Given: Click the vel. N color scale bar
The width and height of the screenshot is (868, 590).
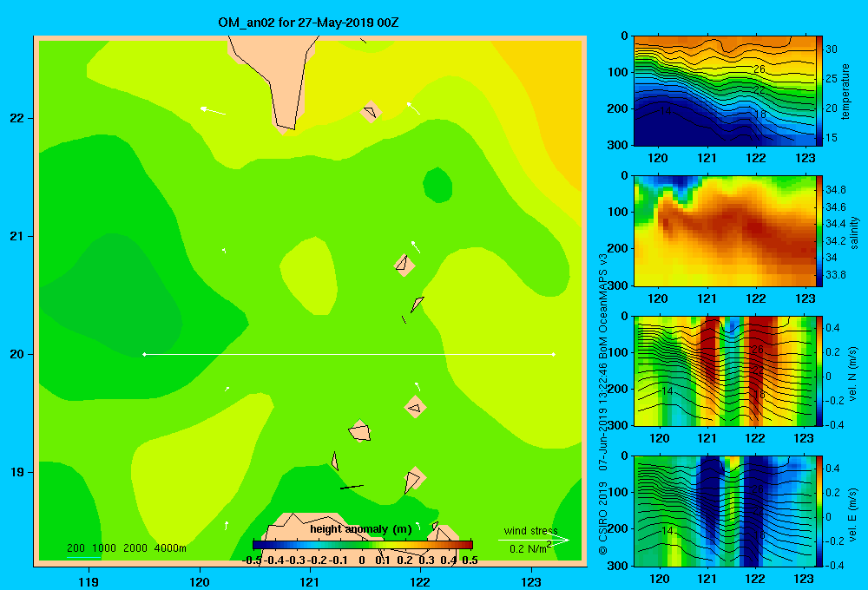Looking at the screenshot, I should [819, 371].
